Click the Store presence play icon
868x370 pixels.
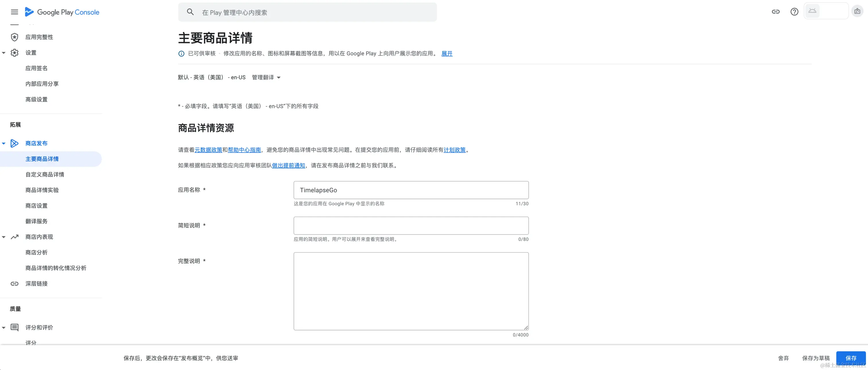[14, 143]
